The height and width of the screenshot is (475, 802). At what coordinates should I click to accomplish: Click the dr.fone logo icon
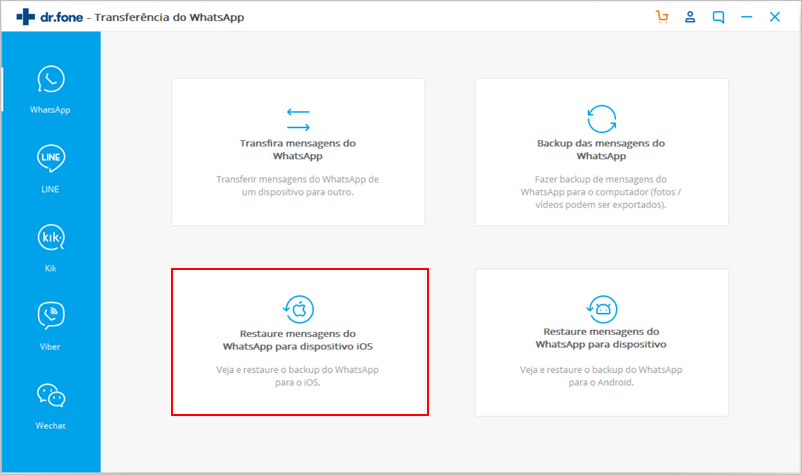tap(26, 17)
